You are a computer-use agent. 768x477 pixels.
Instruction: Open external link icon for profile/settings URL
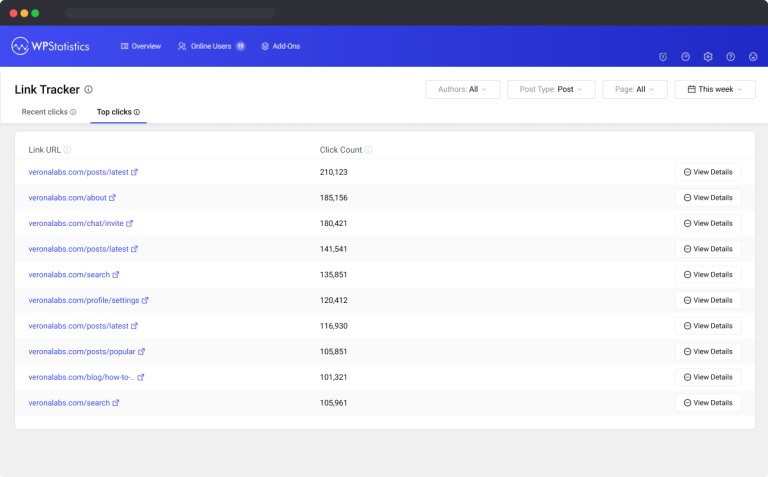click(x=145, y=300)
